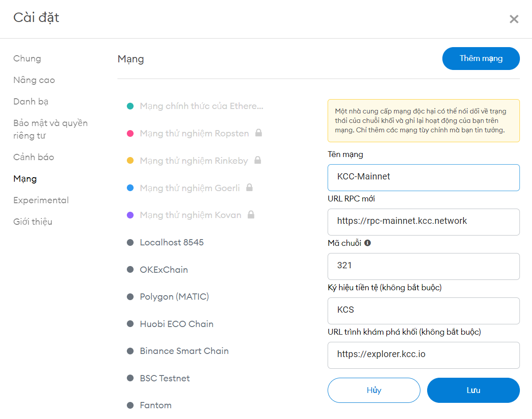Open the Experimental settings section
This screenshot has width=532, height=419.
tap(41, 200)
